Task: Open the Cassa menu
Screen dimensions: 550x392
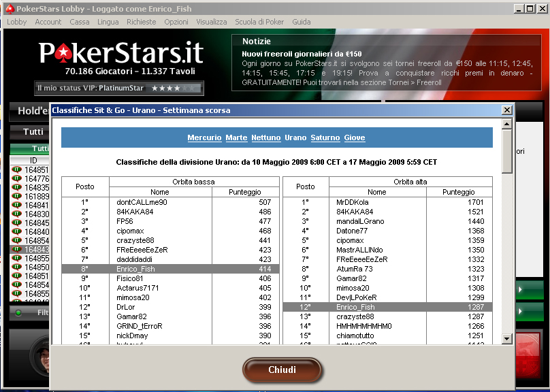Action: pos(79,22)
